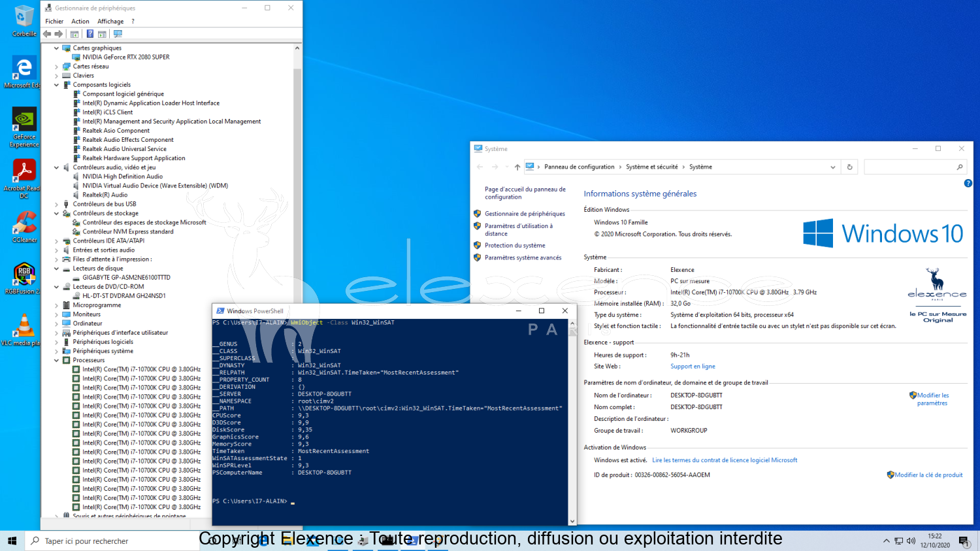
Task: Select HL-DT-ST DVDRAM GH24NSD1 drive
Action: (124, 295)
